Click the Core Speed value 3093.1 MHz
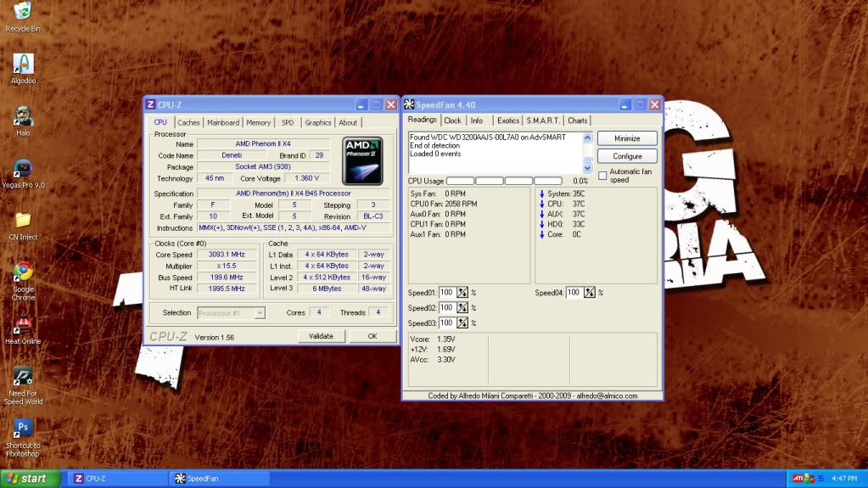This screenshot has height=488, width=868. (x=227, y=255)
